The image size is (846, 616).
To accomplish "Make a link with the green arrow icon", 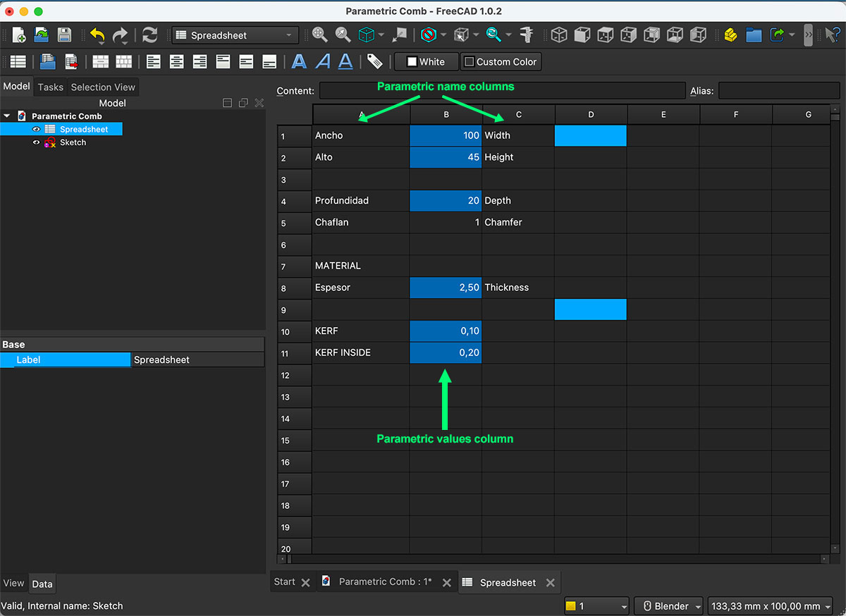I will point(777,35).
